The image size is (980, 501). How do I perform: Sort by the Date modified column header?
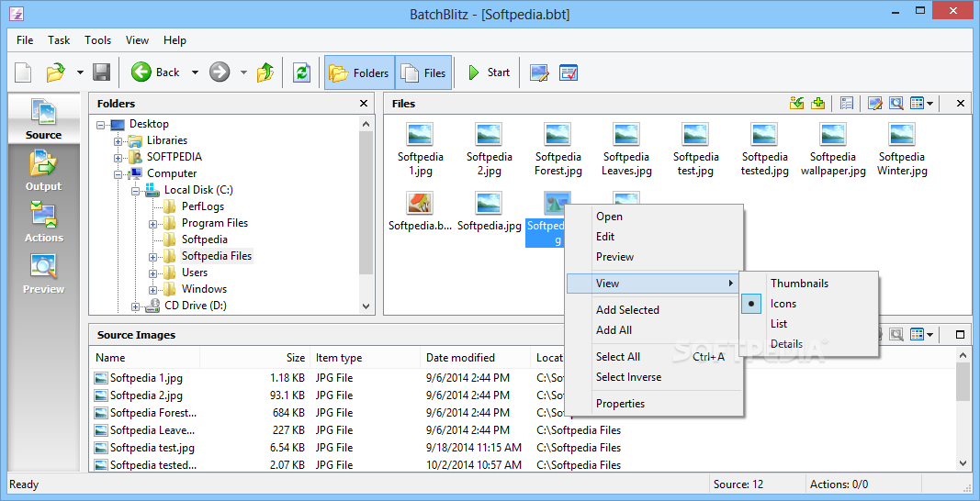click(x=475, y=358)
